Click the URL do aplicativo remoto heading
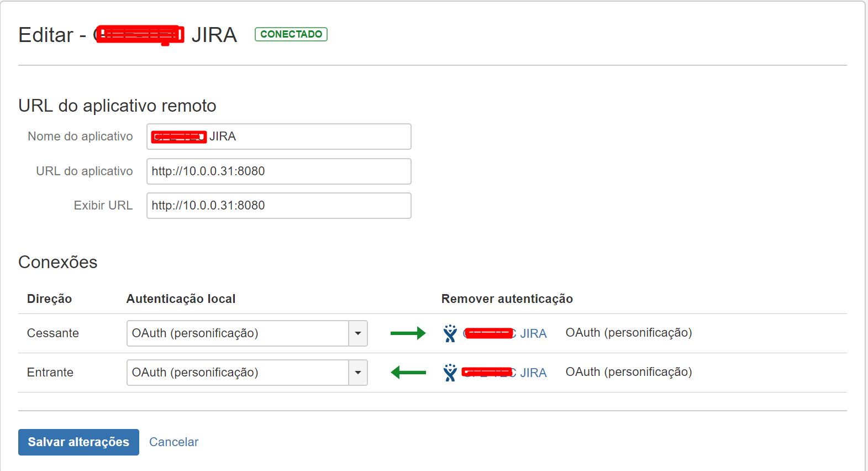 117,106
